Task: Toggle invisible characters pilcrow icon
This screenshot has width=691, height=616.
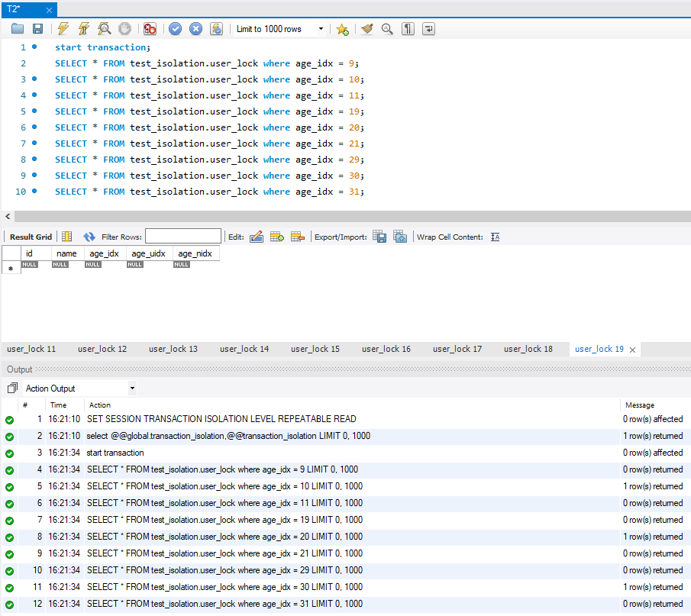Action: (408, 29)
